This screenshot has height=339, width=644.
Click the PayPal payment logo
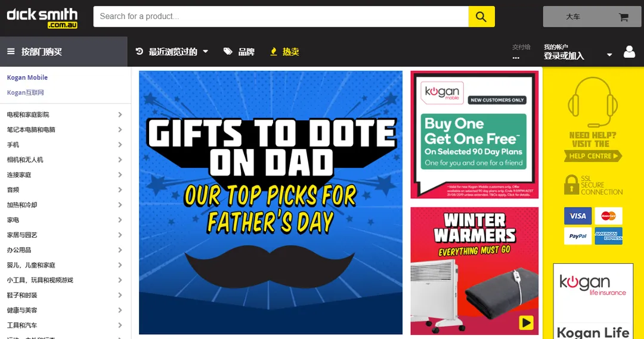[x=578, y=236]
